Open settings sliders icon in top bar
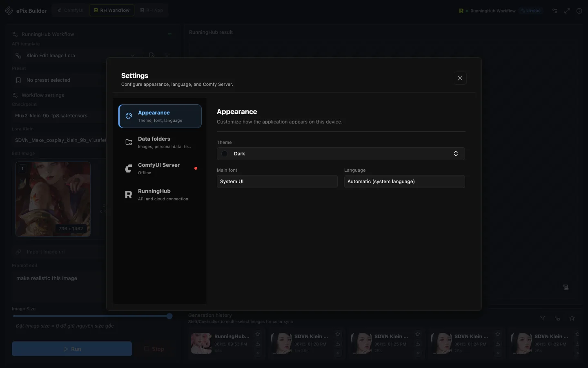Viewport: 588px width, 368px height. [x=555, y=11]
